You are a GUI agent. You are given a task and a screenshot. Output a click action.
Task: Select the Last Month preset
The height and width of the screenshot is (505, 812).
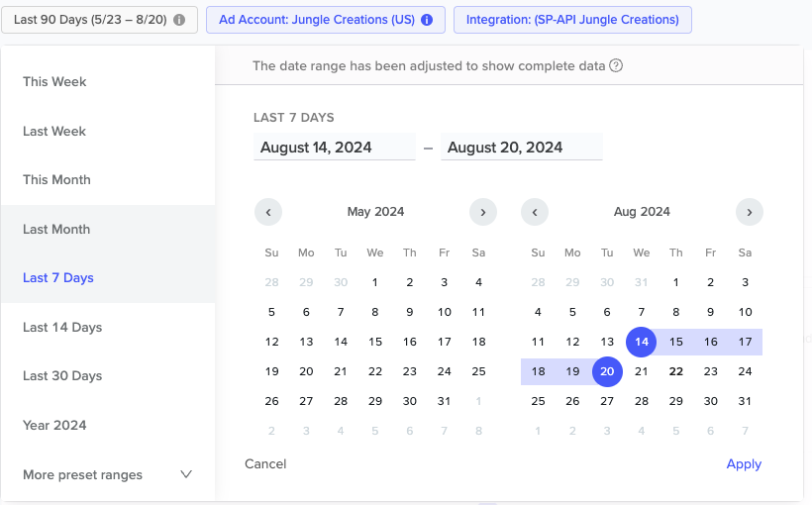click(x=108, y=229)
